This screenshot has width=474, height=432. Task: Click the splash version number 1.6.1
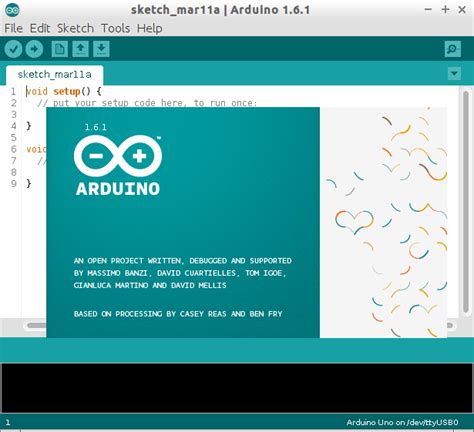(96, 127)
